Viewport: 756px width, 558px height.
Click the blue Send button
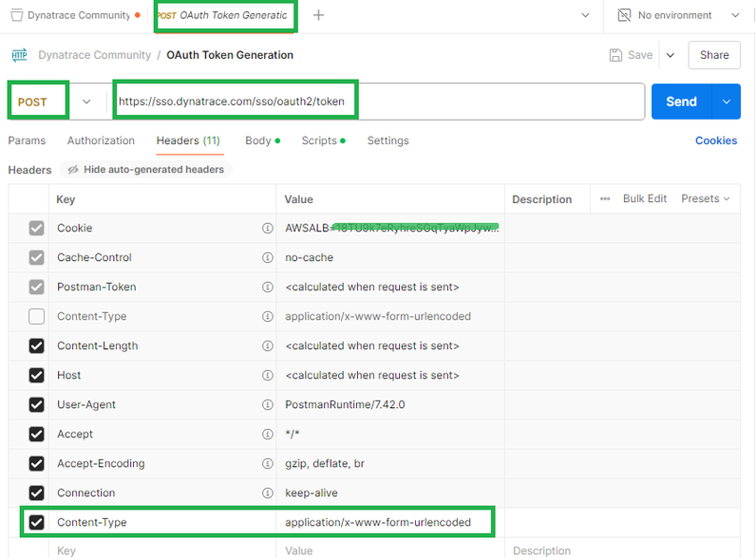coord(681,102)
